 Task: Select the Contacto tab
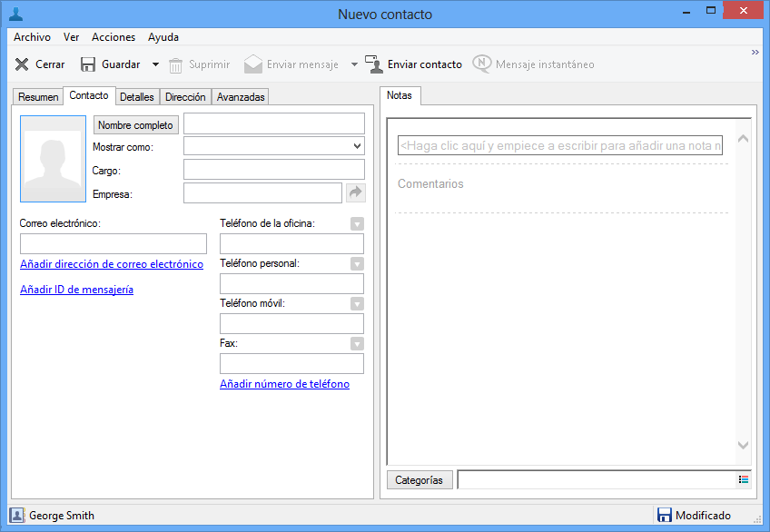pos(89,95)
